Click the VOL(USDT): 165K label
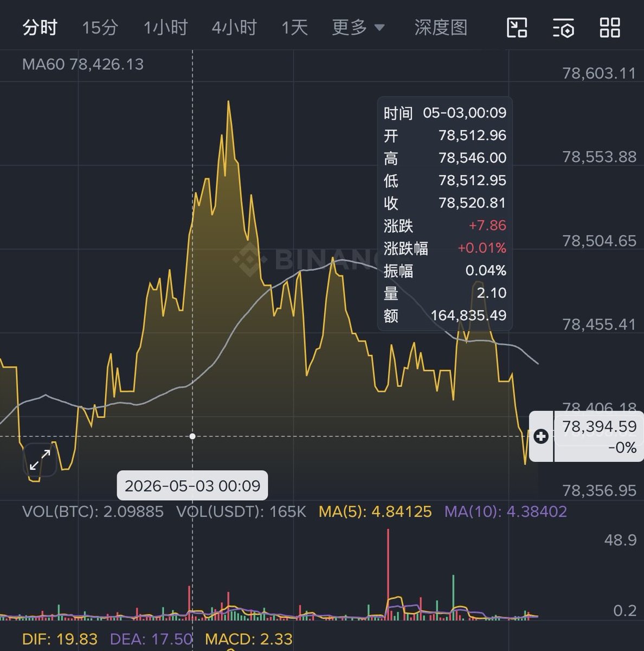Image resolution: width=644 pixels, height=651 pixels. (x=241, y=512)
